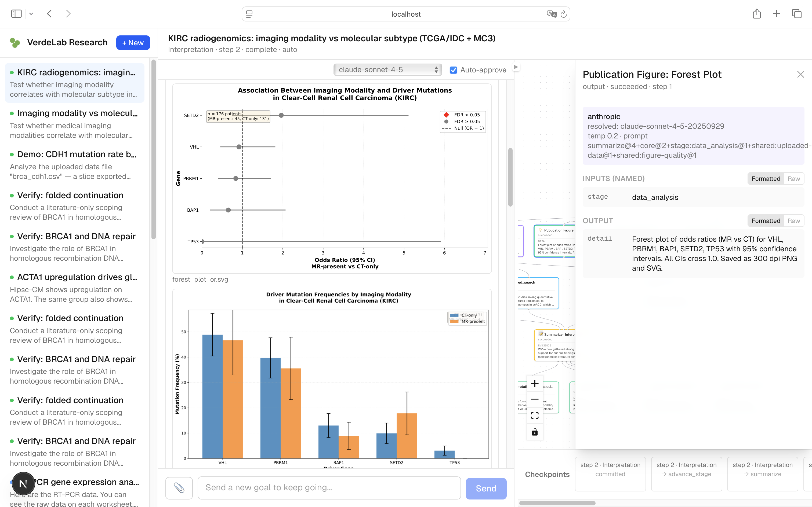This screenshot has width=812, height=507.
Task: Toggle the canvas lock icon
Action: (535, 432)
